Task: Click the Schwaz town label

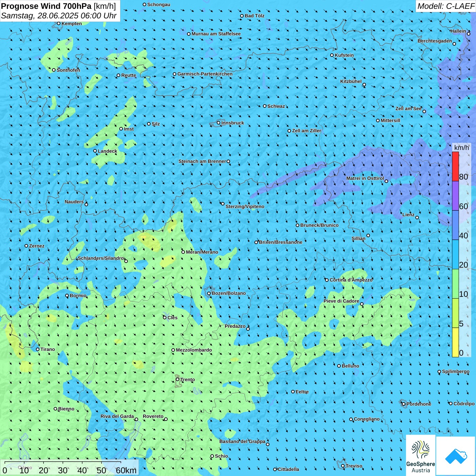Action: point(276,106)
